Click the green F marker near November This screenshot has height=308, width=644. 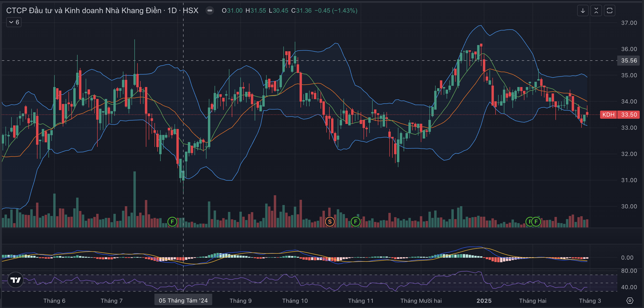point(355,222)
